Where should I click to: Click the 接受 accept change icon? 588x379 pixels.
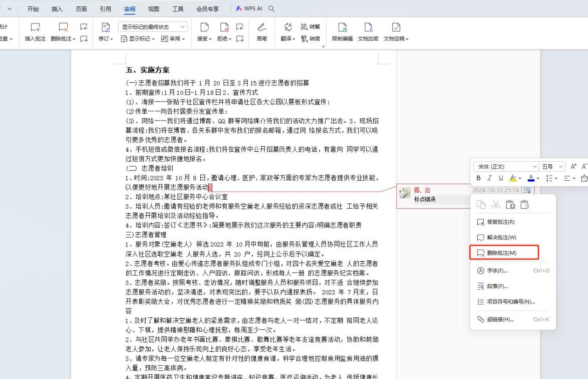pos(204,28)
